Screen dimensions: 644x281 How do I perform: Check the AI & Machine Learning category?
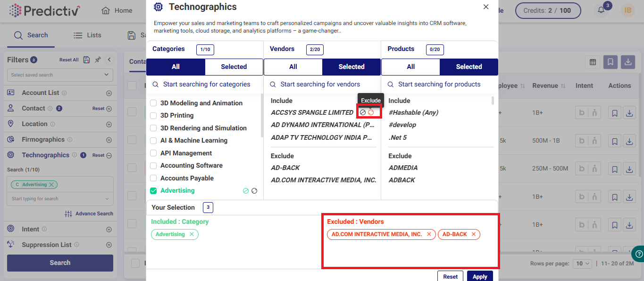tap(153, 140)
